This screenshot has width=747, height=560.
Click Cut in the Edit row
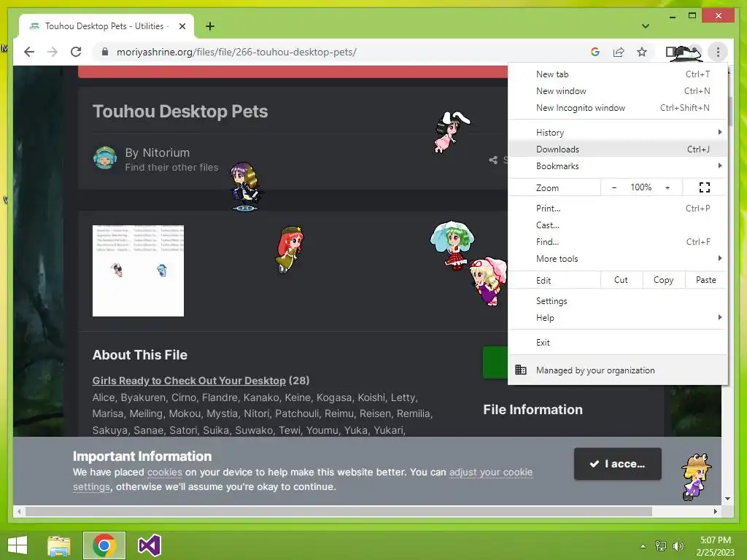[622, 280]
